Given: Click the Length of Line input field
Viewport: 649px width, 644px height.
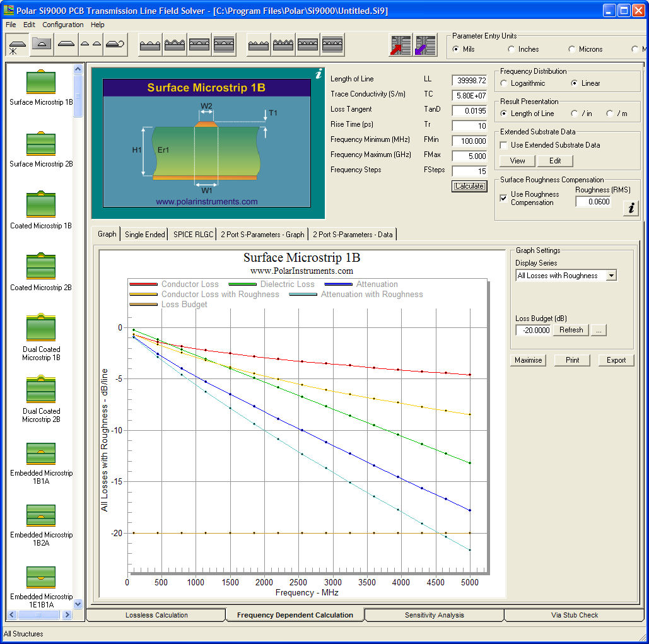Looking at the screenshot, I should tap(469, 80).
